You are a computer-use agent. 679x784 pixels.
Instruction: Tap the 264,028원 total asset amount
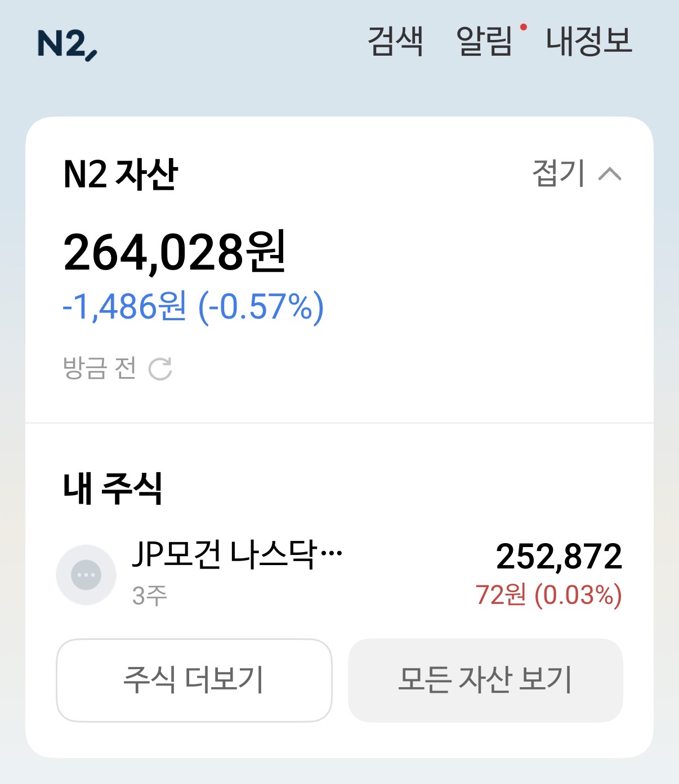175,253
